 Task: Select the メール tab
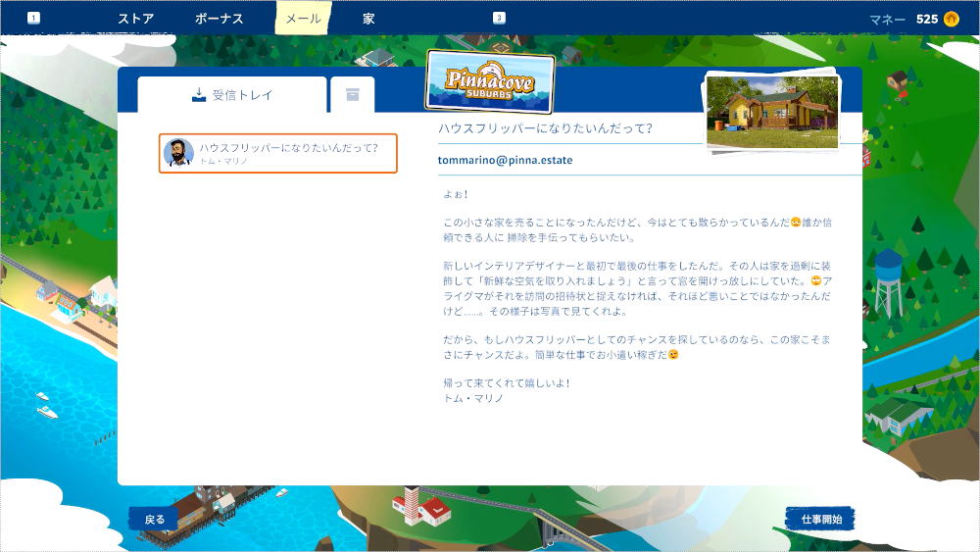[303, 18]
